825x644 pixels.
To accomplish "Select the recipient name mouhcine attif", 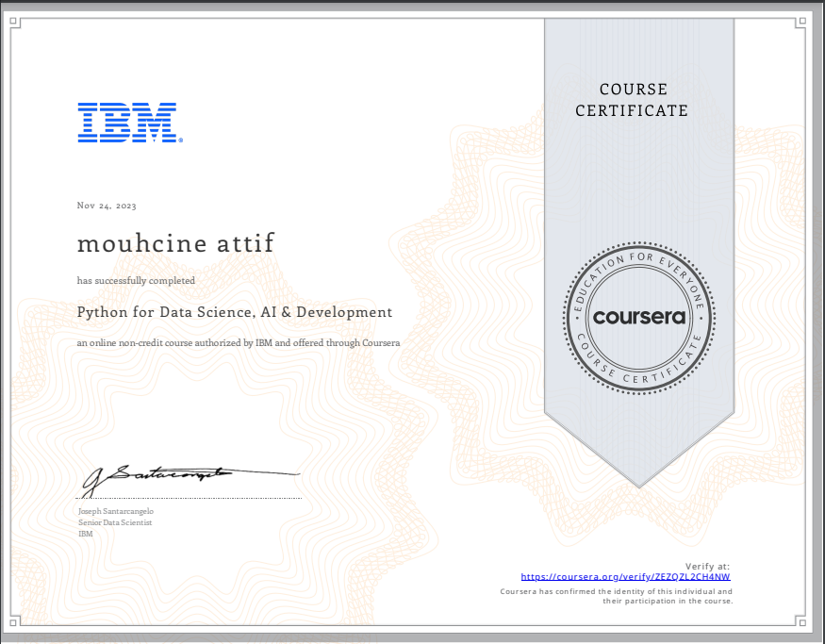I will coord(175,242).
